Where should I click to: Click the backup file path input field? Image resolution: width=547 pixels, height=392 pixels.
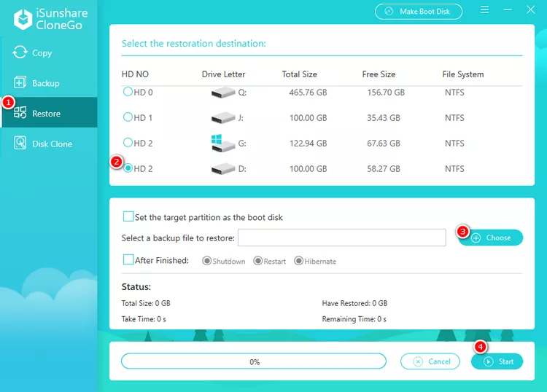pos(342,238)
